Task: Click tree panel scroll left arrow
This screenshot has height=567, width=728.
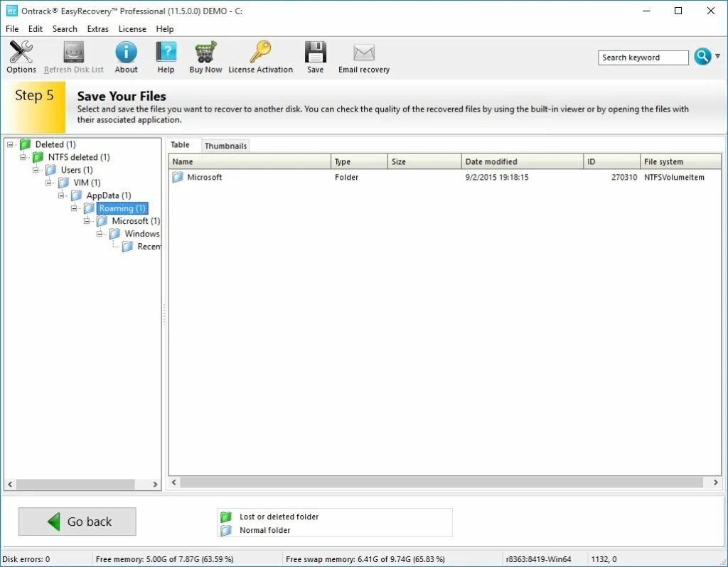Action: click(x=10, y=485)
